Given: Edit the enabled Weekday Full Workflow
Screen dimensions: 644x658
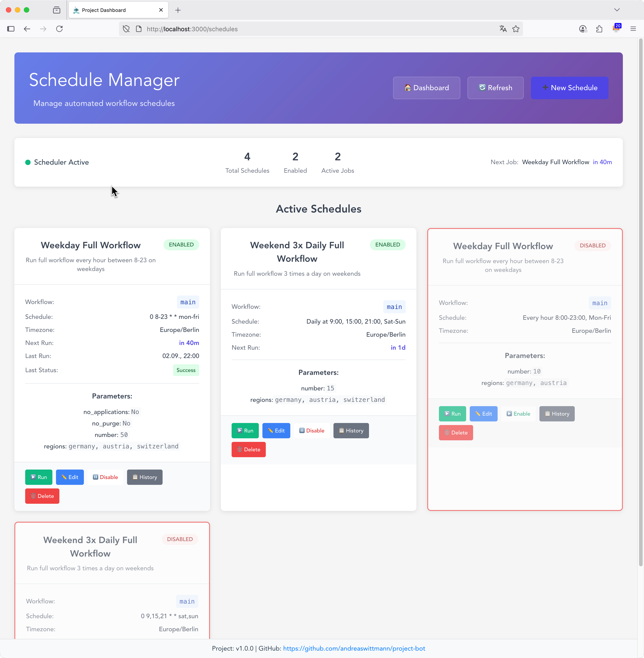Looking at the screenshot, I should click(x=70, y=477).
